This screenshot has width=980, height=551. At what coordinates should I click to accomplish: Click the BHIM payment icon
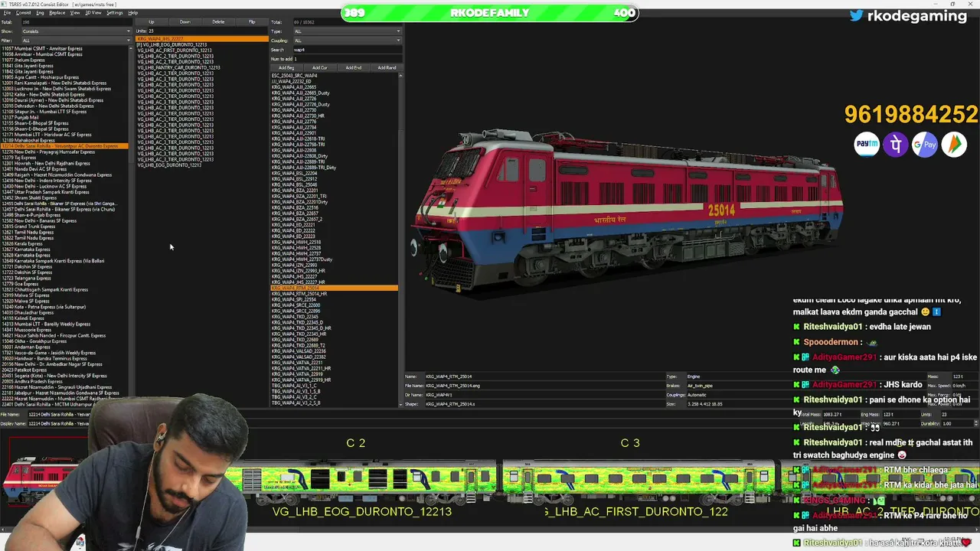coord(954,144)
